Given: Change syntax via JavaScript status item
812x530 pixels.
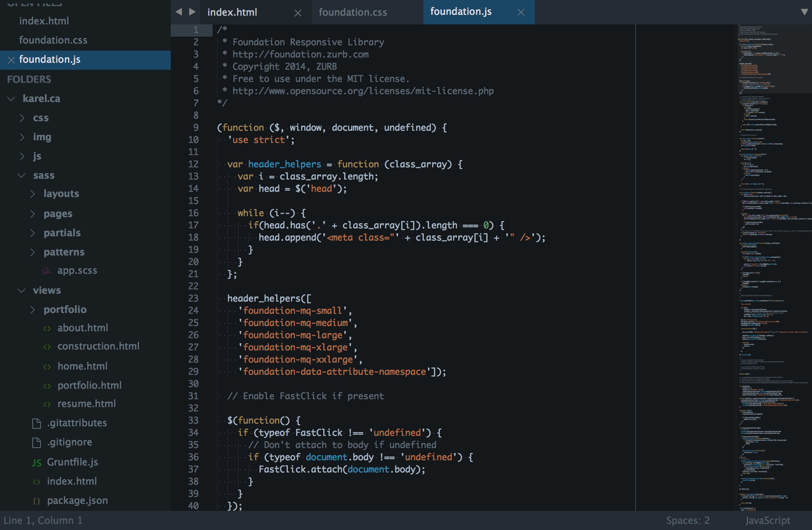Looking at the screenshot, I should pyautogui.click(x=768, y=520).
